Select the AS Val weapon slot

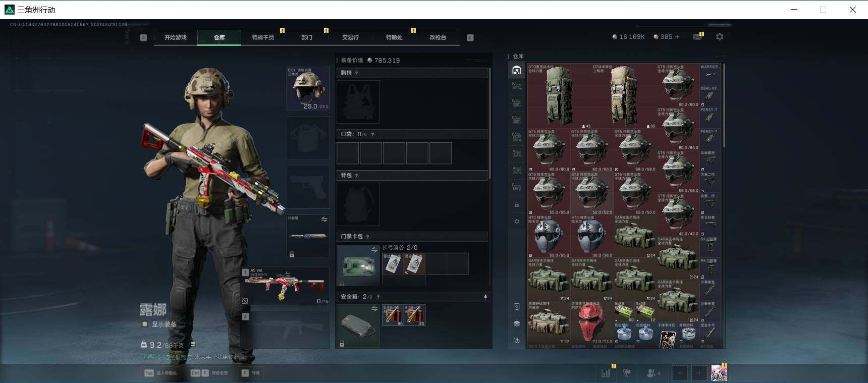click(285, 286)
